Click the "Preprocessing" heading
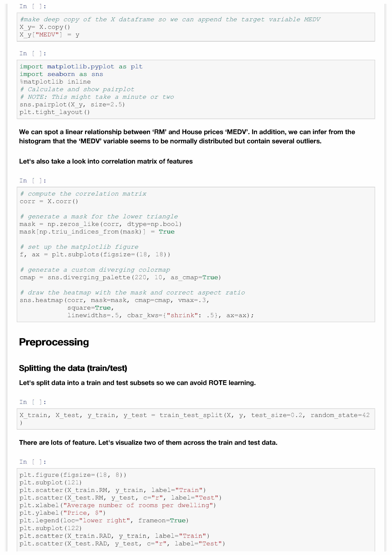Image resolution: width=392 pixels, height=555 pixels. [54, 342]
